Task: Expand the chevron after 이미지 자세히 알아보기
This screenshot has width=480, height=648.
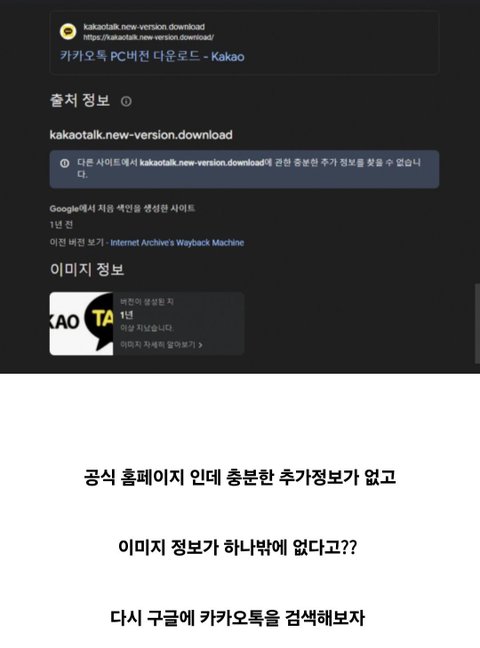Action: point(201,345)
